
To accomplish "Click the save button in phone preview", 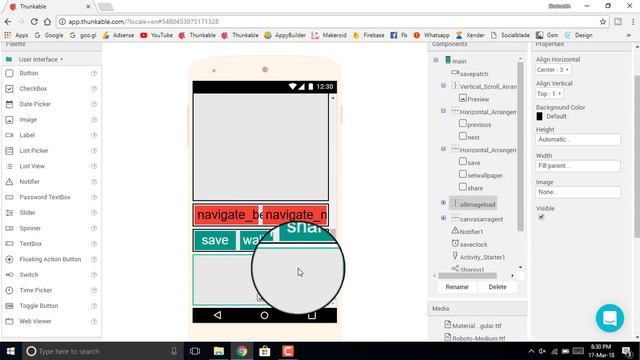I will click(215, 240).
